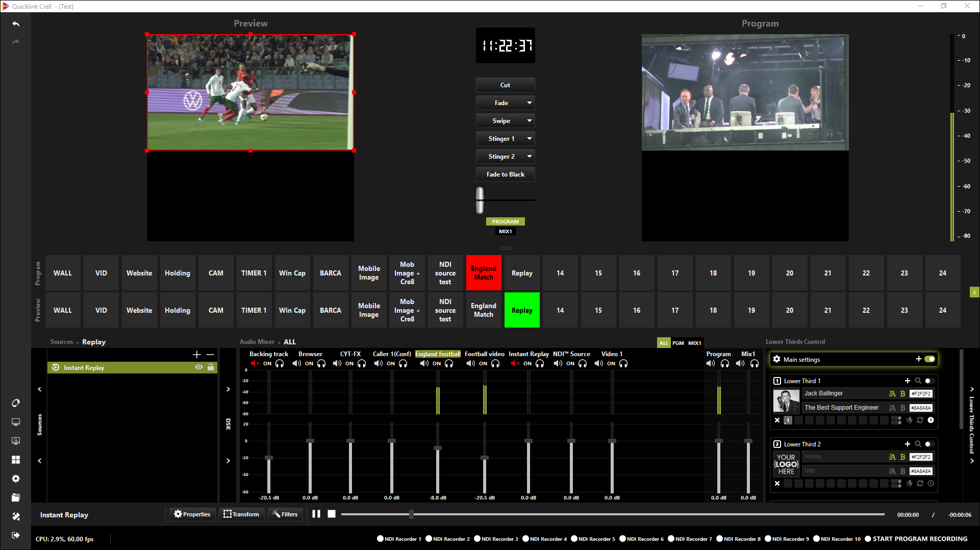
Task: Monitor England football with headphones icon
Action: click(449, 364)
